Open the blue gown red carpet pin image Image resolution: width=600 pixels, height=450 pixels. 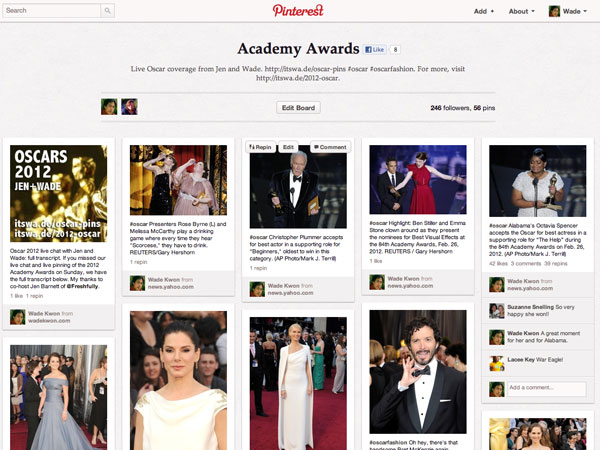[x=59, y=397]
